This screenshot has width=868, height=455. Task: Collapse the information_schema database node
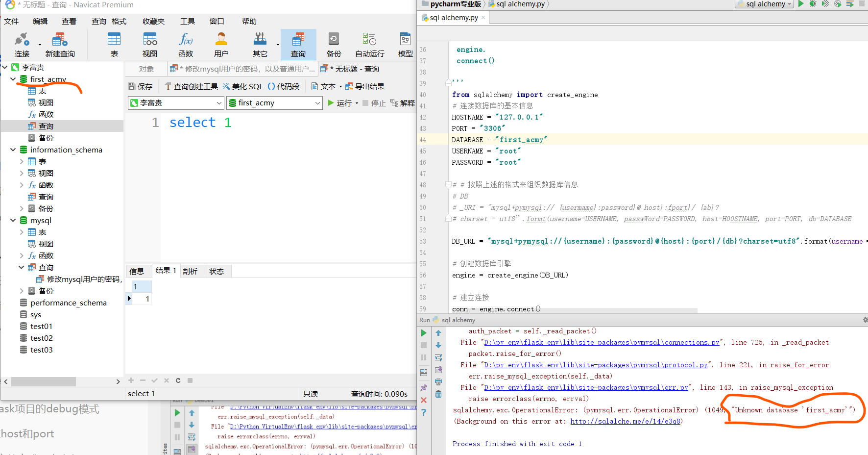(x=13, y=150)
